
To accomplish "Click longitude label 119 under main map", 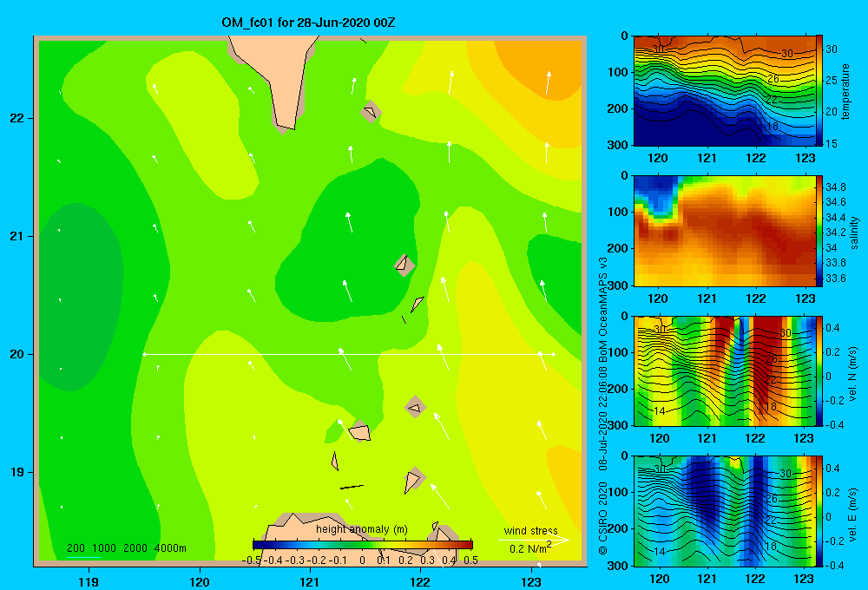I will point(89,581).
